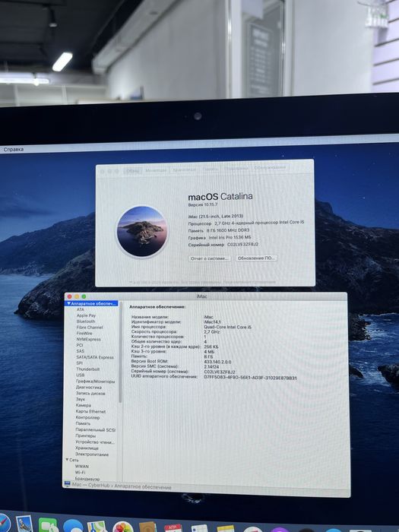Collapse the Аппаратное обеспечение tree section

[x=69, y=303]
